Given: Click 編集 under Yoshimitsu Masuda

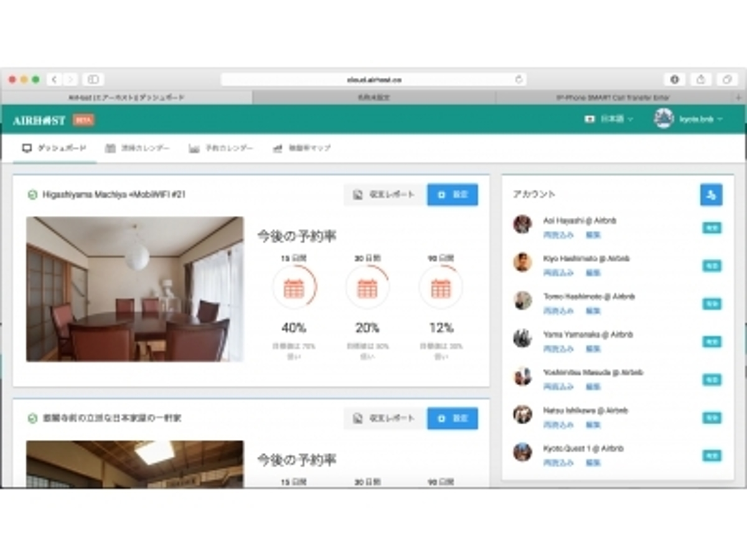Looking at the screenshot, I should click(593, 387).
